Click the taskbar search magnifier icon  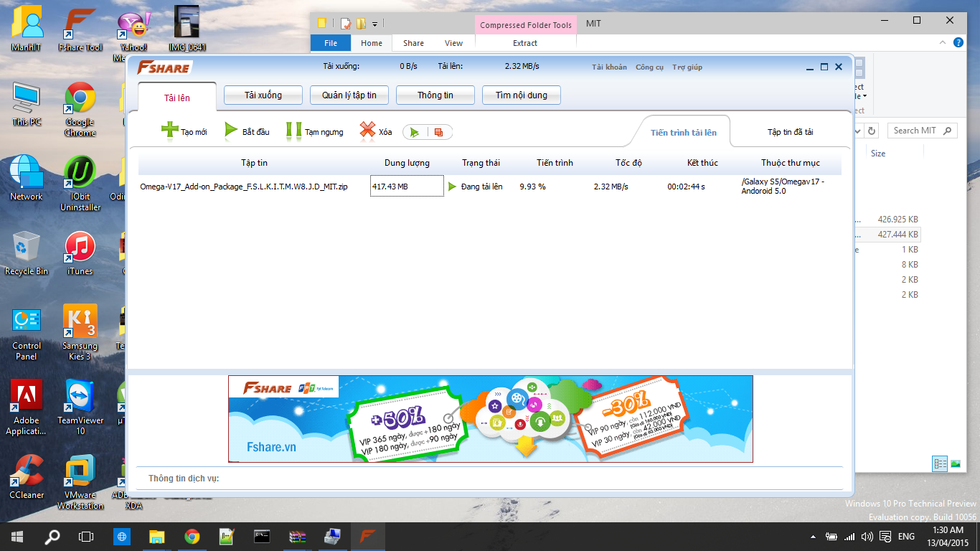click(x=52, y=537)
